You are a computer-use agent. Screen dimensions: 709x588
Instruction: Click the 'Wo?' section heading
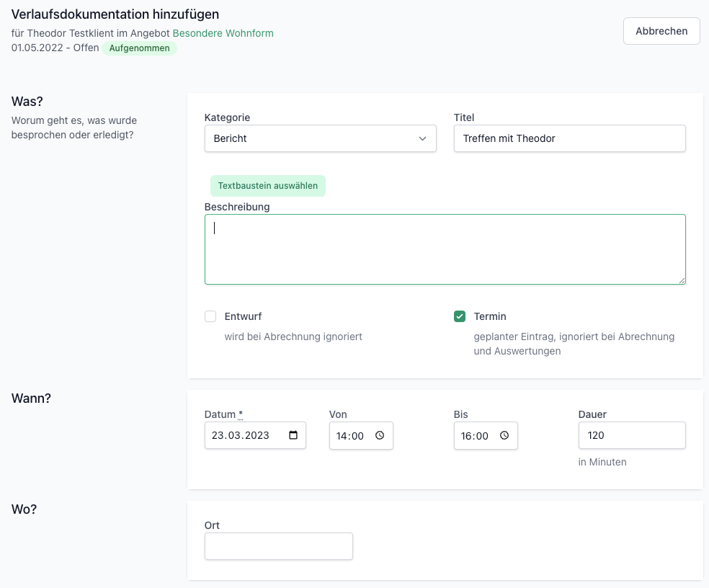[x=24, y=509]
